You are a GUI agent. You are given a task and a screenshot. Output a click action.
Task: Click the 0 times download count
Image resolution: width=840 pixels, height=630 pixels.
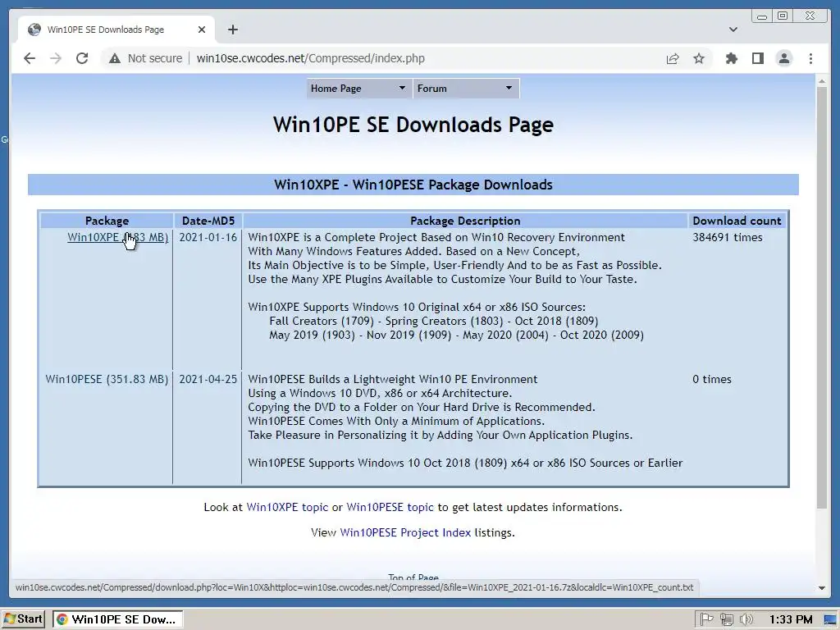(712, 379)
